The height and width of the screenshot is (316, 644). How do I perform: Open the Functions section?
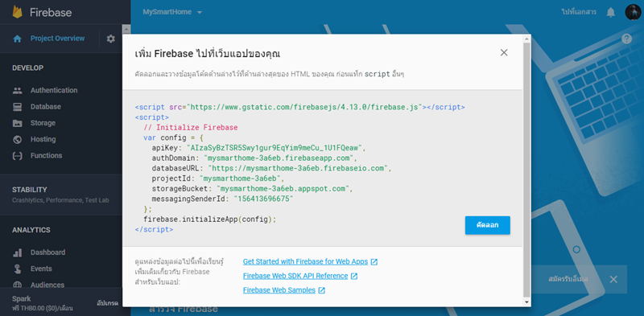tap(47, 156)
